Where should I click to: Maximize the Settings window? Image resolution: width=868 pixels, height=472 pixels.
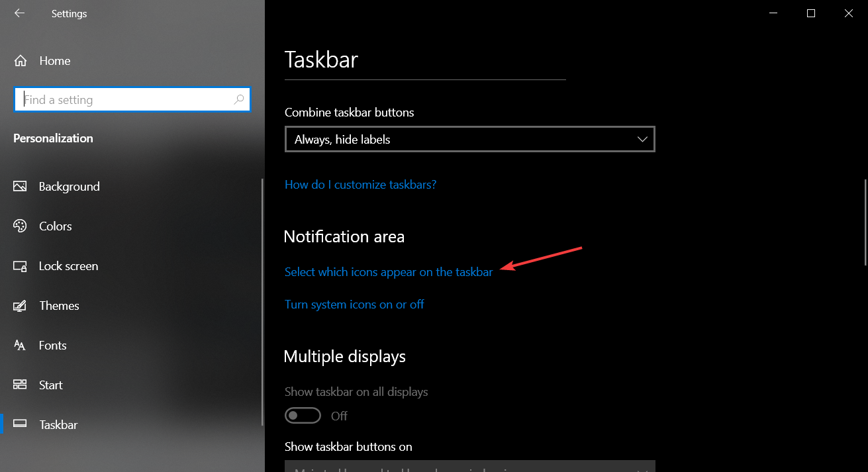coord(811,13)
